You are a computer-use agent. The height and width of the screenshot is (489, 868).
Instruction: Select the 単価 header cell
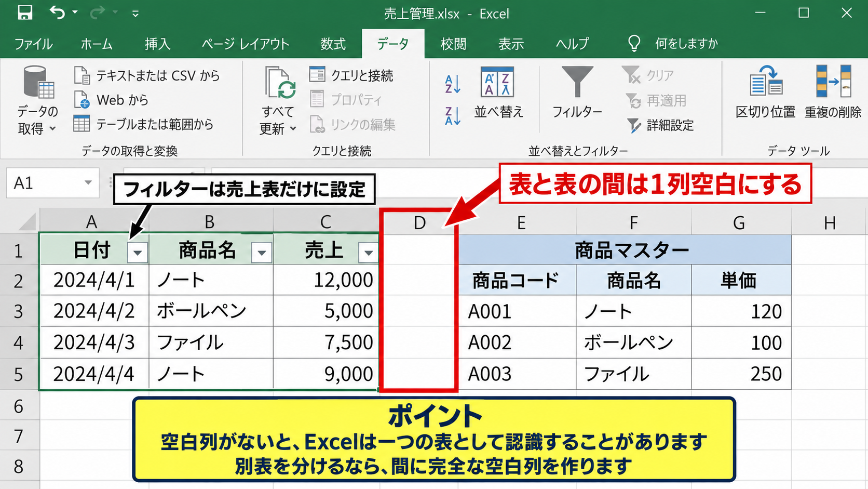(741, 280)
